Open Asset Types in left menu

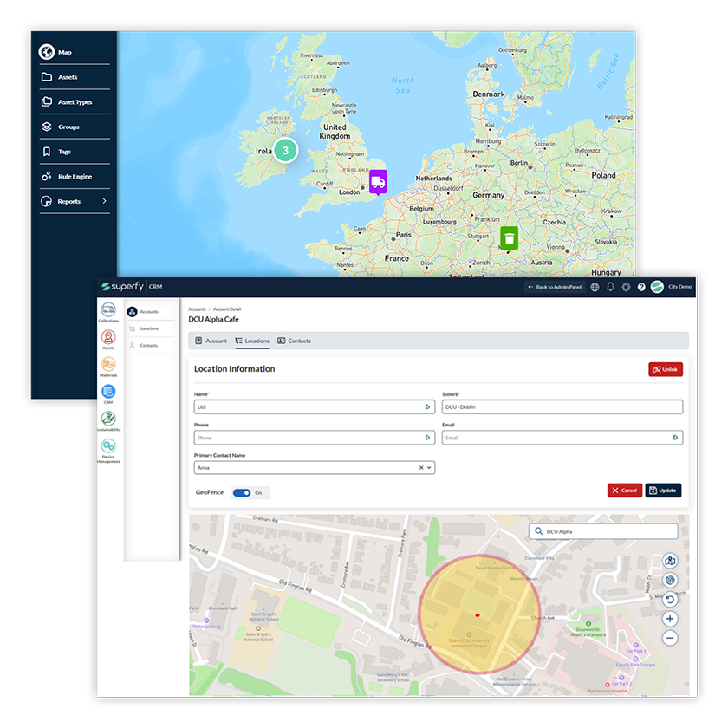[74, 102]
